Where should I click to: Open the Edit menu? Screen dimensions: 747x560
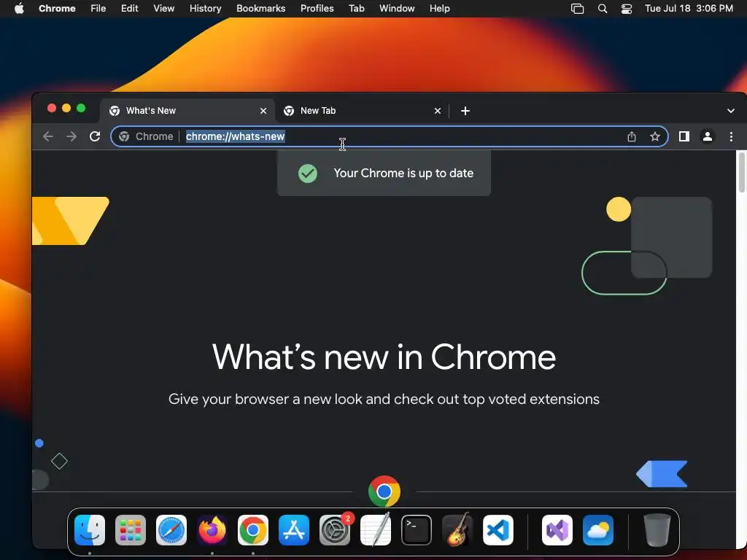coord(129,9)
